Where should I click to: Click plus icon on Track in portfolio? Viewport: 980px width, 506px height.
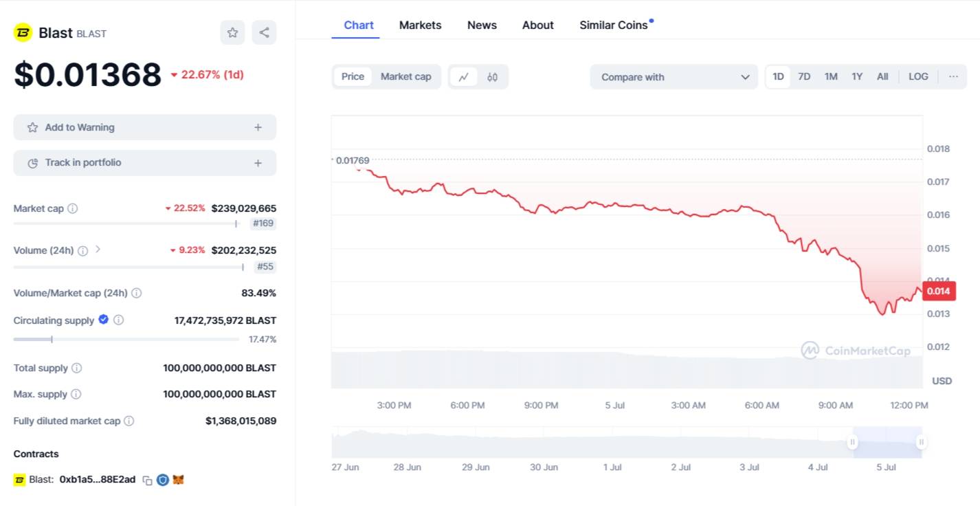(258, 163)
